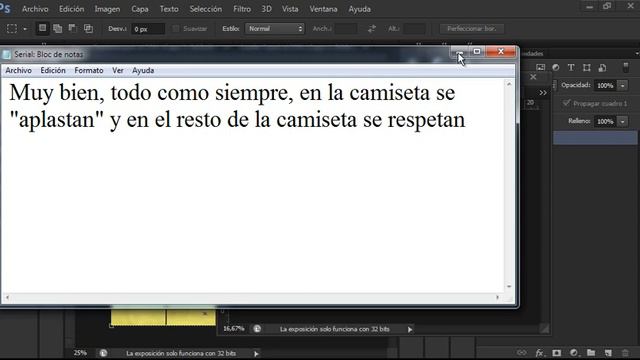Image resolution: width=640 pixels, height=360 pixels.
Task: Filter layers by shape layer icon
Action: [587, 68]
